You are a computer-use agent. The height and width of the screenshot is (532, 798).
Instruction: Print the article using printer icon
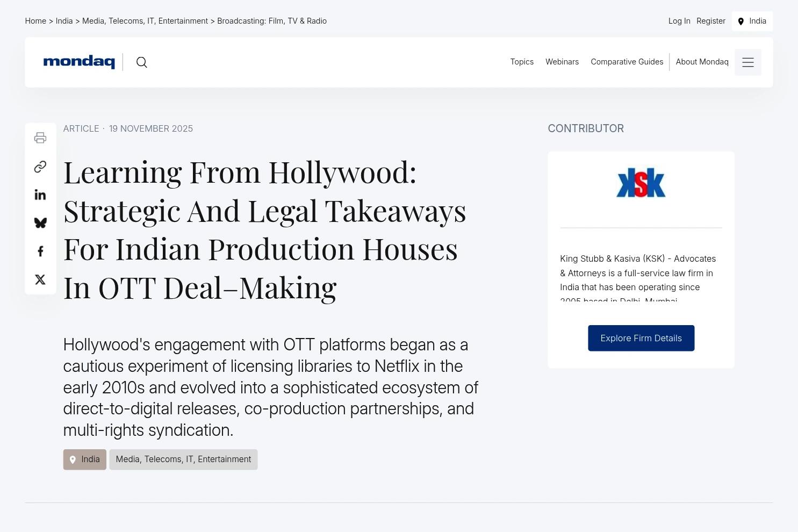(x=40, y=138)
